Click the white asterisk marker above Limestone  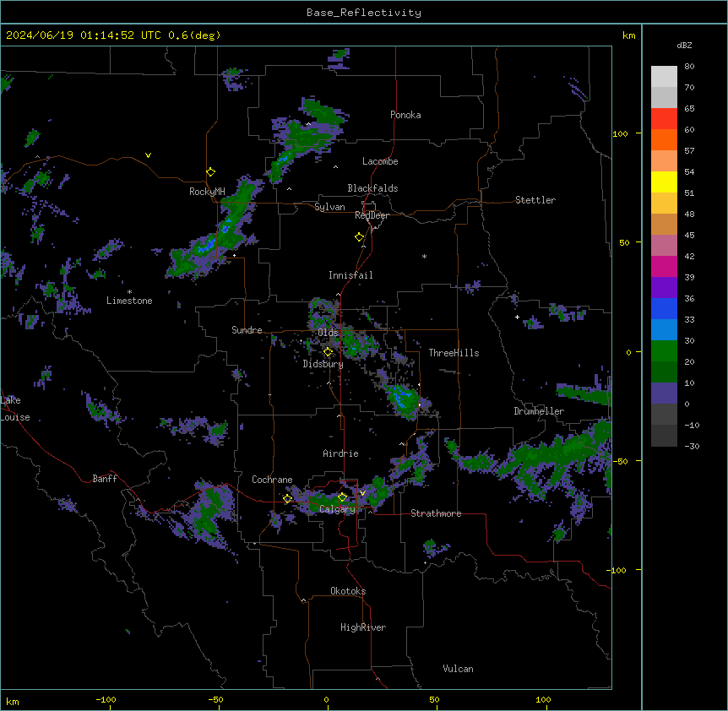click(x=129, y=292)
